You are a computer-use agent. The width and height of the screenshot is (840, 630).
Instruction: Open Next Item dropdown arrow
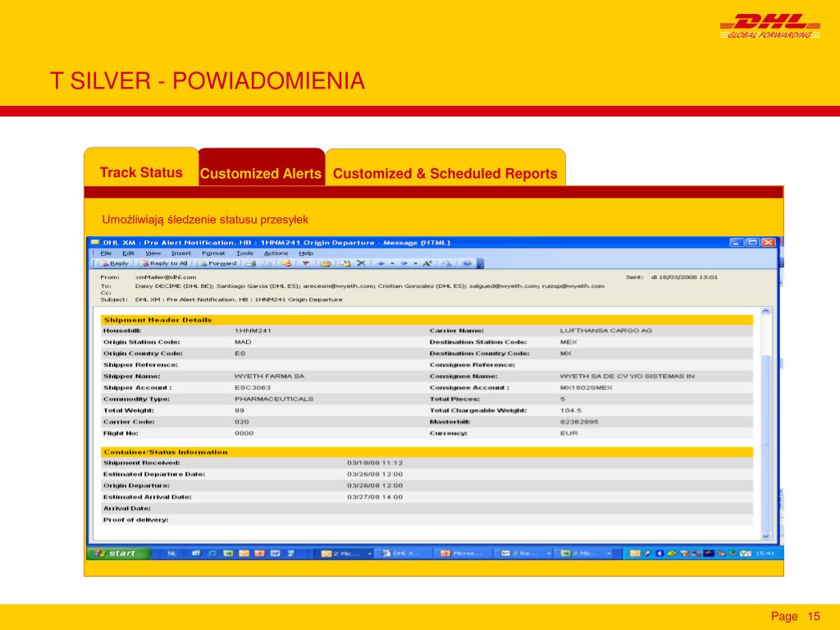tap(415, 263)
